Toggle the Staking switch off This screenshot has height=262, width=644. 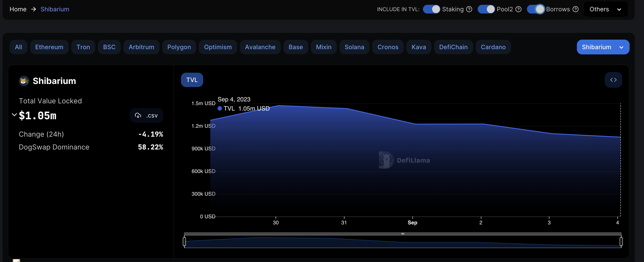pos(431,9)
